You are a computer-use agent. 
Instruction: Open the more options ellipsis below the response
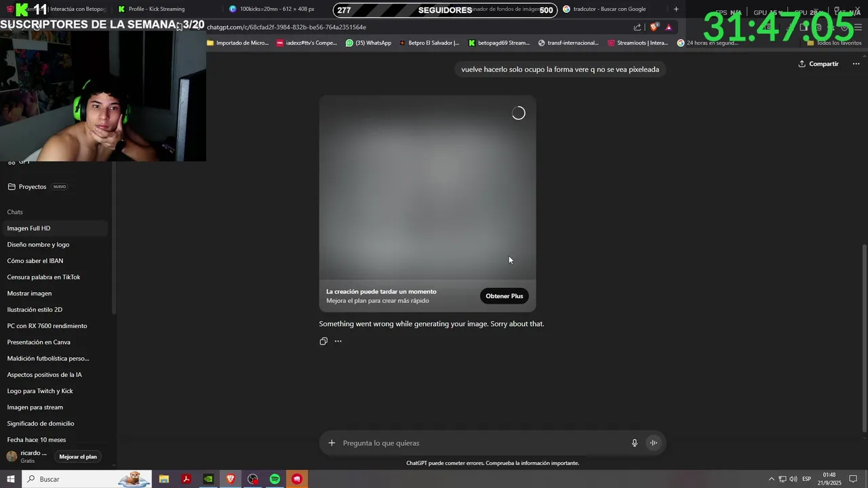tap(338, 341)
